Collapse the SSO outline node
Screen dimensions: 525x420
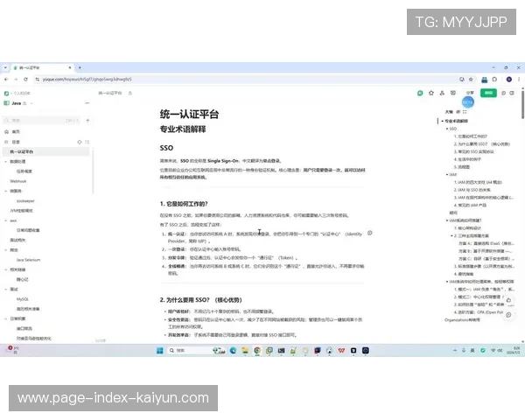click(x=447, y=129)
